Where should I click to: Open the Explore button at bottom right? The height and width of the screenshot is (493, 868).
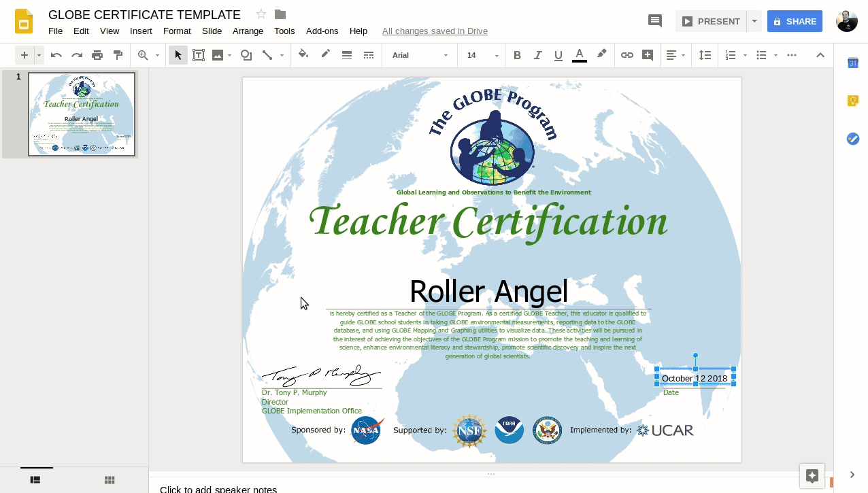pos(812,476)
